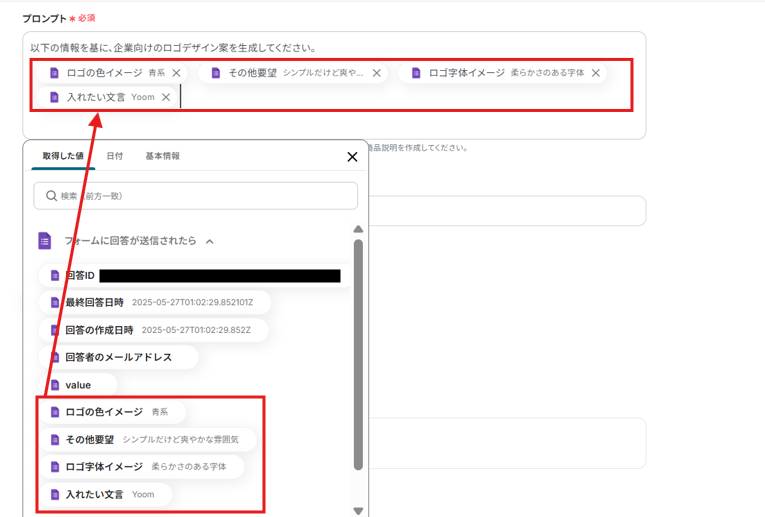Screen dimensions: 765x517
Task: Select the 回答ID value
Action: (195, 276)
